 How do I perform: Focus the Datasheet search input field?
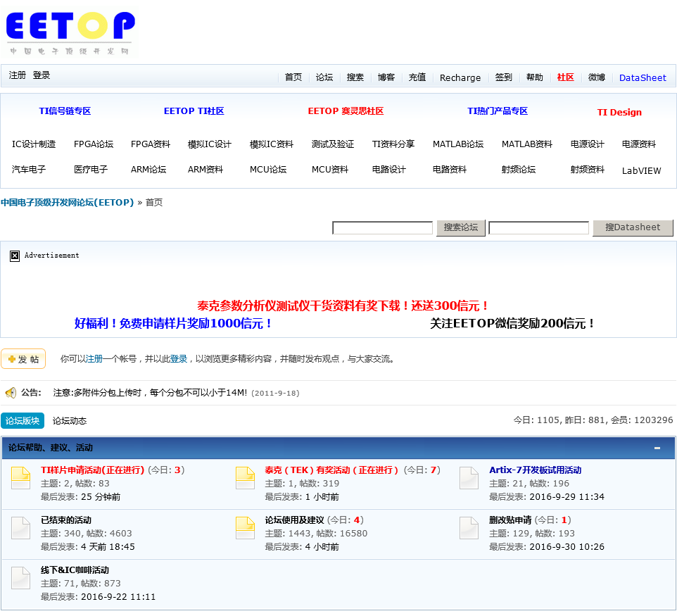click(539, 227)
